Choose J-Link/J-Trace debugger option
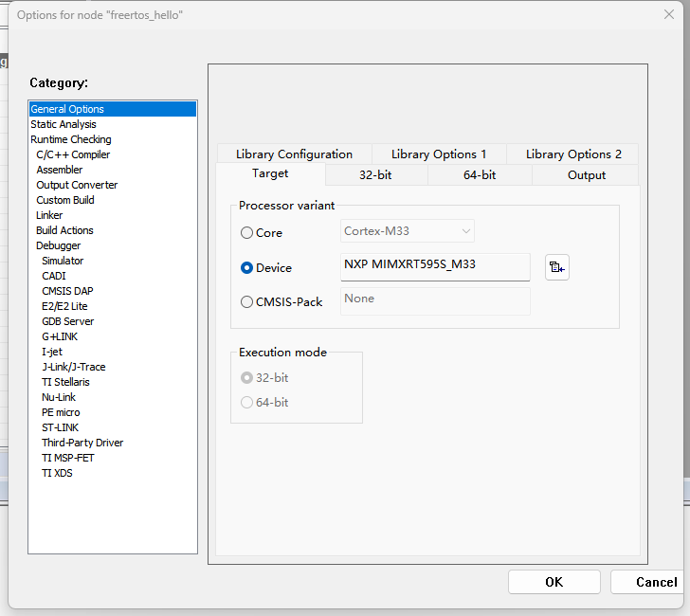This screenshot has width=690, height=616. (x=73, y=367)
